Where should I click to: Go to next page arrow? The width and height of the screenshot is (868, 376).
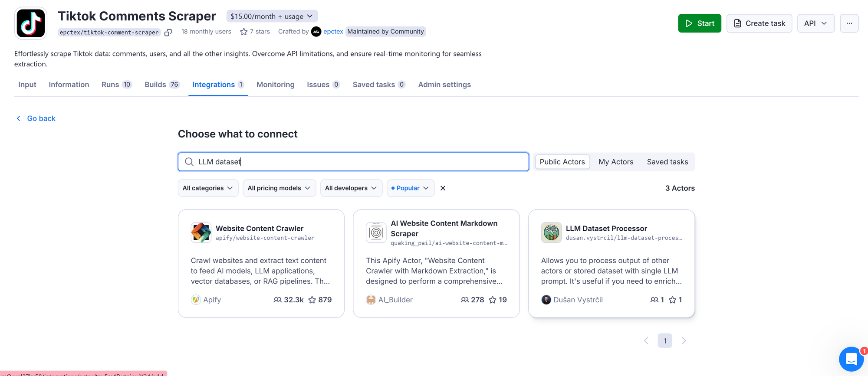[684, 341]
